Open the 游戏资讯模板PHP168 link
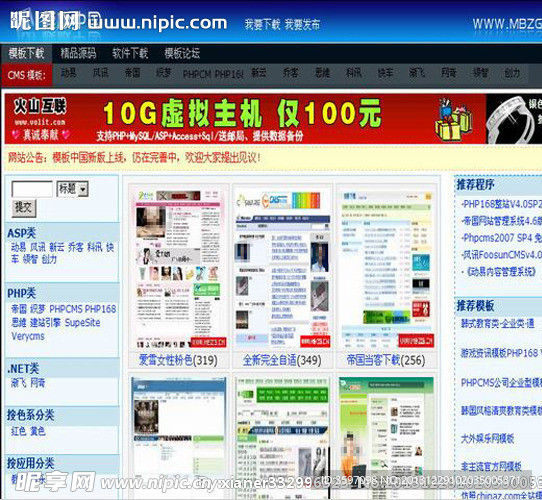The image size is (542, 500). [x=501, y=353]
